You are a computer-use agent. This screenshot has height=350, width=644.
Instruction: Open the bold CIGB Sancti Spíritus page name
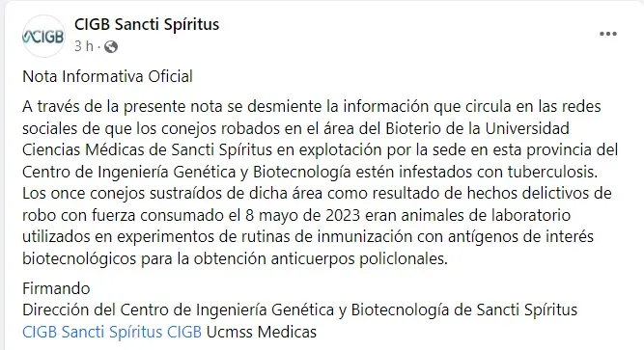point(147,25)
